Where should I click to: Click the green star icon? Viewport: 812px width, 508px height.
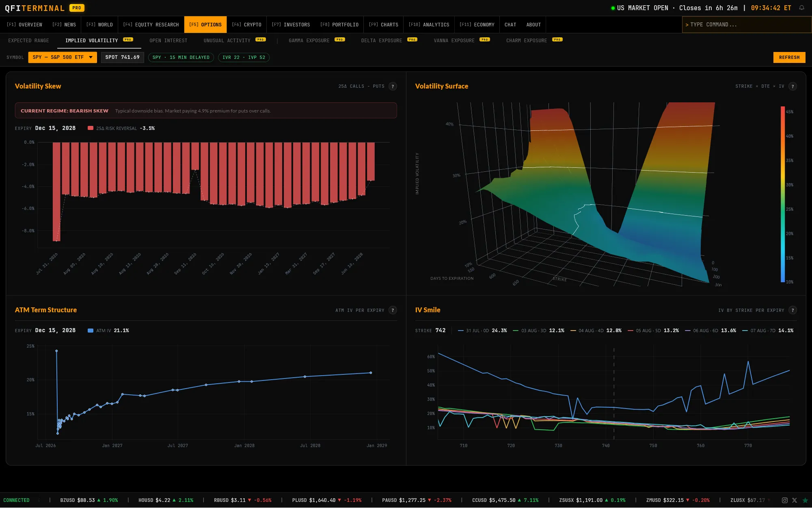point(805,500)
